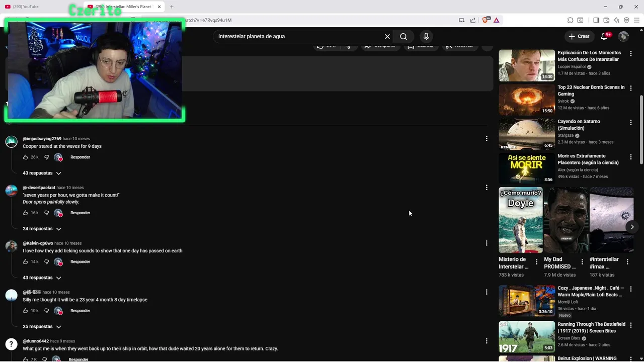This screenshot has width=644, height=362.
Task: Expand 43 respuestas under 'Cooper stared' comment
Action: tap(42, 173)
